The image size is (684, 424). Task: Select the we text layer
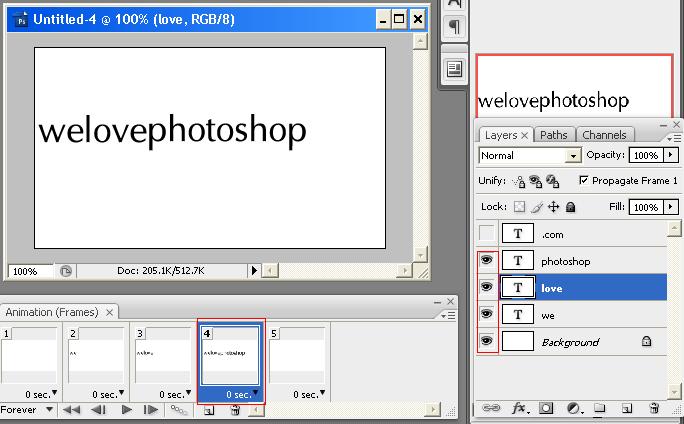point(583,314)
